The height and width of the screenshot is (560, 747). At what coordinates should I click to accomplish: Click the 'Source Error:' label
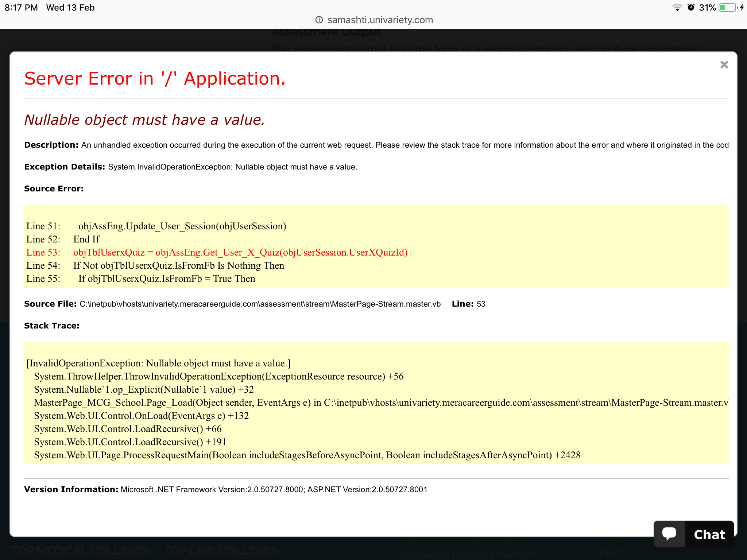(x=54, y=188)
